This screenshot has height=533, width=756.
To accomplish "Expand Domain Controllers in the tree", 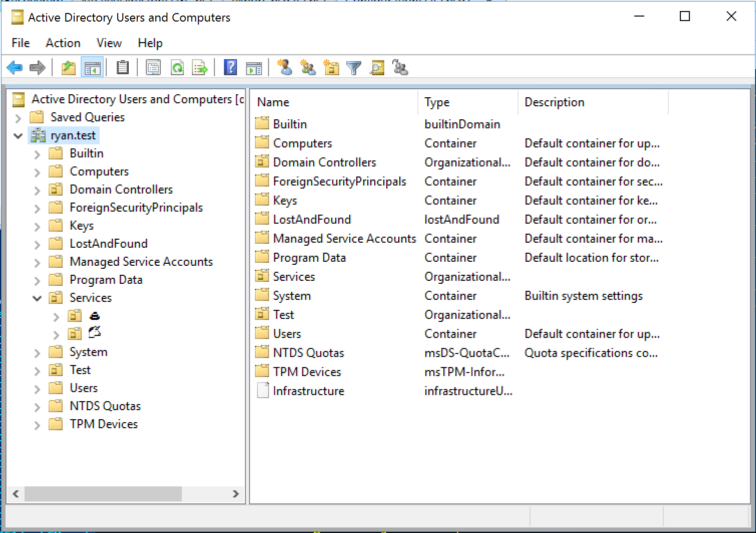I will click(37, 191).
